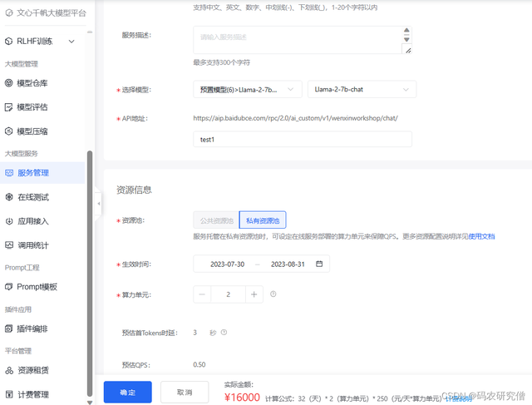Open the Llama-2-7b-chat version dropdown
Image resolution: width=532 pixels, height=405 pixels.
coord(362,89)
